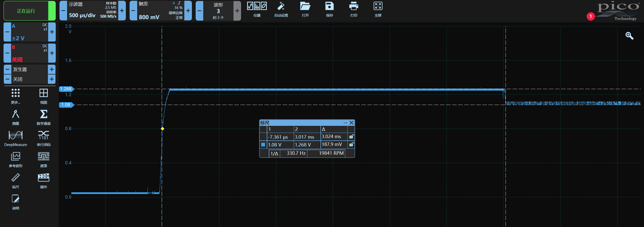Open the Math Channels (数学通道) tool

click(44, 117)
